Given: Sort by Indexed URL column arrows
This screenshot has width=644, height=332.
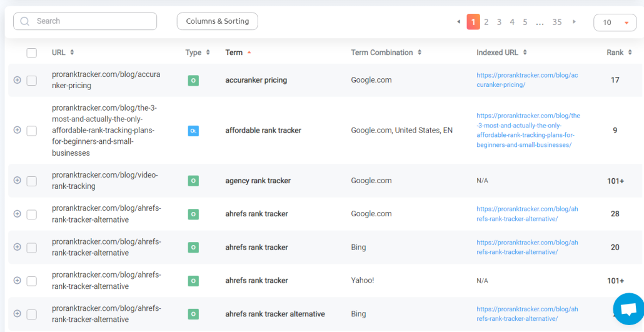Looking at the screenshot, I should coord(525,53).
